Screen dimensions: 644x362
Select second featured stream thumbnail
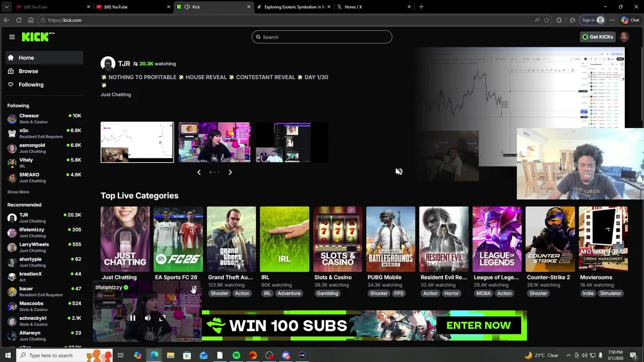point(215,142)
